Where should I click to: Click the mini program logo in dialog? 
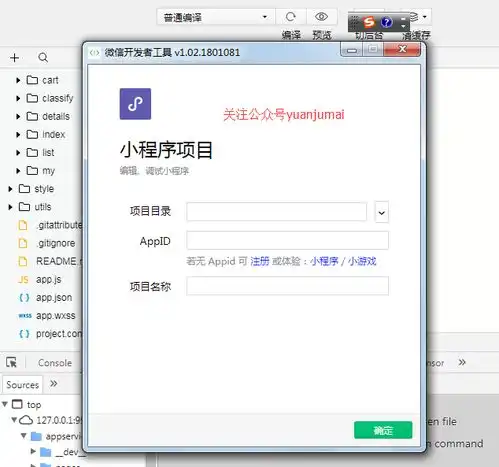pyautogui.click(x=135, y=104)
